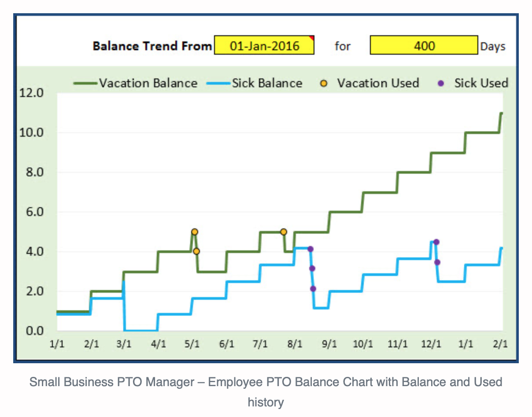Click the Vacation Used marker at 5.0 near 5/1
Screen dimensions: 532x417
[194, 232]
